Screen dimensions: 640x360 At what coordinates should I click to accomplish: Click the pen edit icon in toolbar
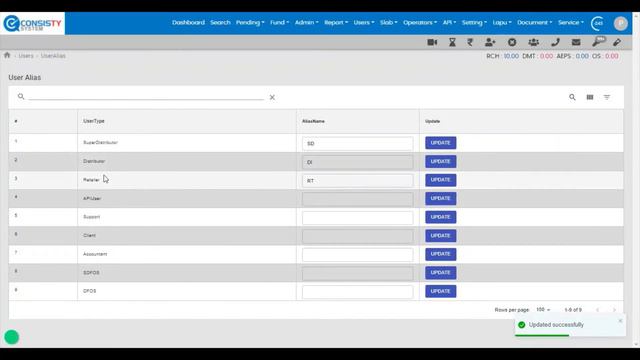(617, 42)
